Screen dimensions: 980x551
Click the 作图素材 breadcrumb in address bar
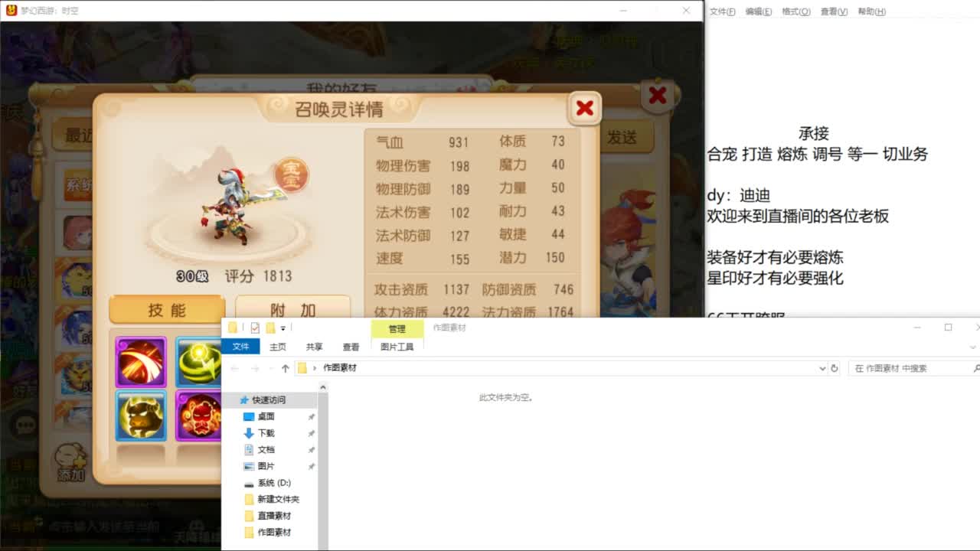tap(340, 368)
